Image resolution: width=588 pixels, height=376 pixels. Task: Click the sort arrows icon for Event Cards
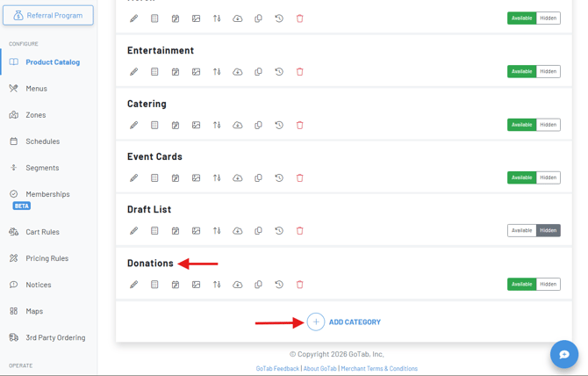coord(217,178)
